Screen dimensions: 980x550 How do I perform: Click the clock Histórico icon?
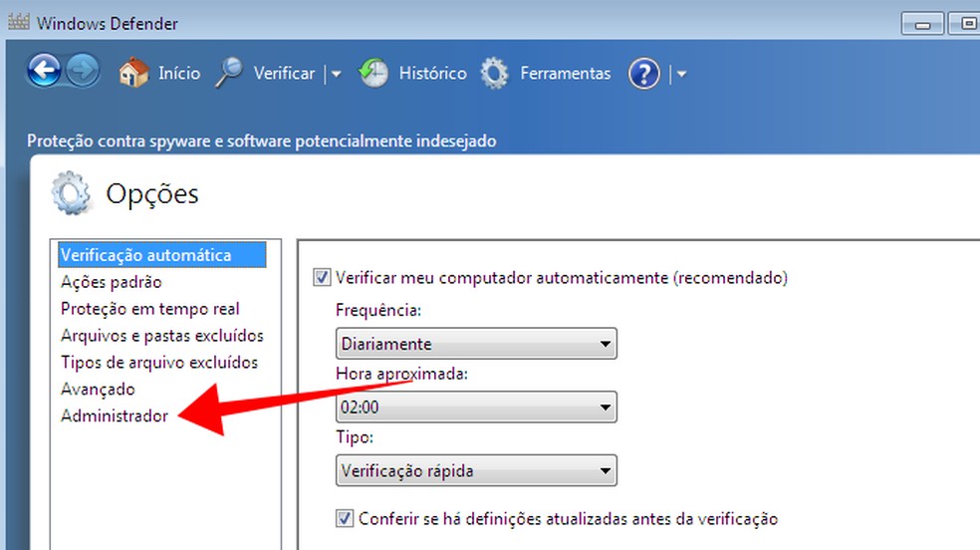pos(373,73)
